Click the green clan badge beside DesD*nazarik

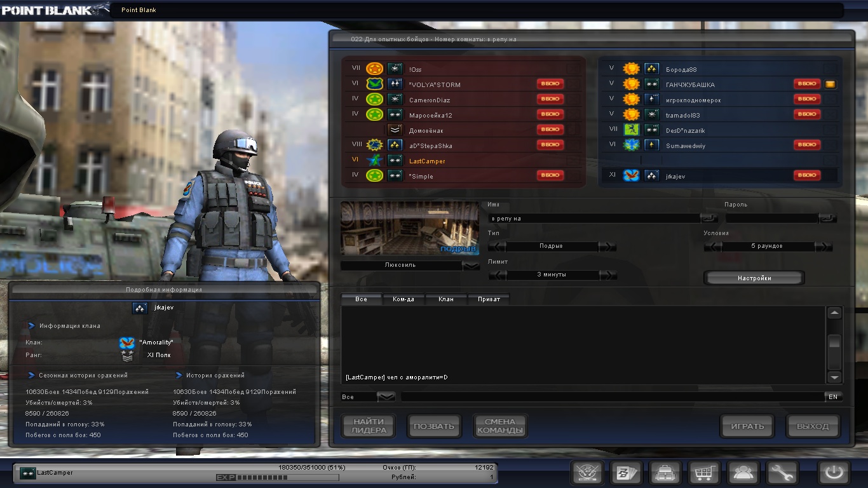click(x=631, y=130)
